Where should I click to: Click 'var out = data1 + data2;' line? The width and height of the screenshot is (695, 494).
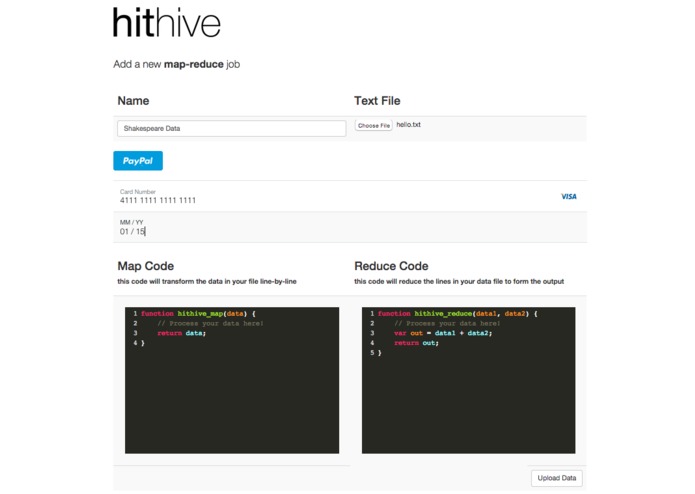pos(443,333)
